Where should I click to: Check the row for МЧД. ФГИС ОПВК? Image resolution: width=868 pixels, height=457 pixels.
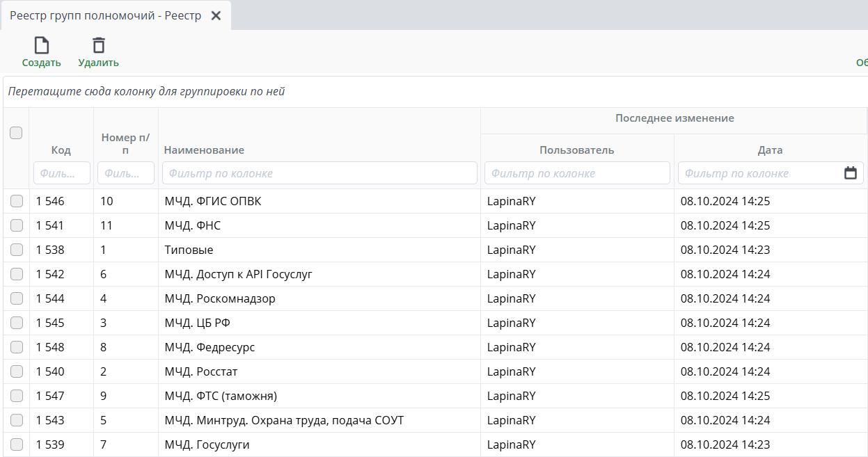pyautogui.click(x=17, y=201)
